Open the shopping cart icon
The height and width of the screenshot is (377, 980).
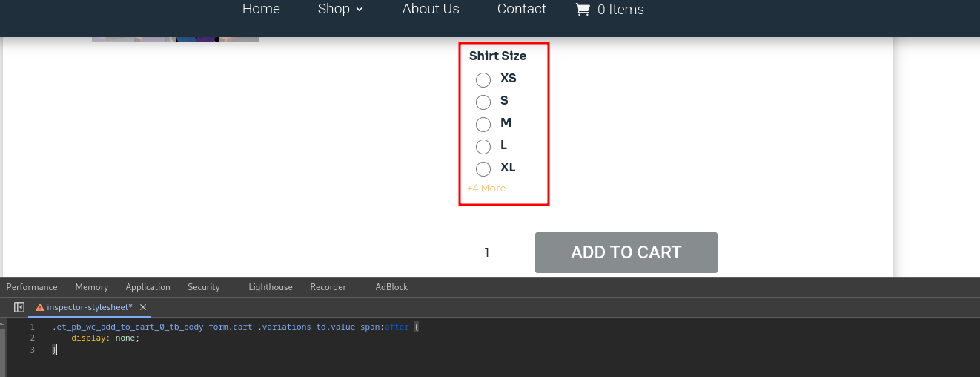click(583, 10)
